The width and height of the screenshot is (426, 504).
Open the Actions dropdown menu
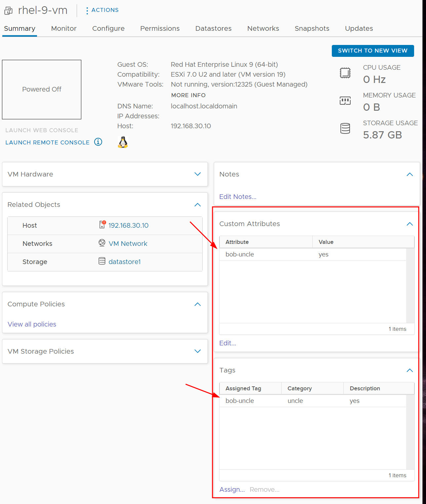pos(102,10)
